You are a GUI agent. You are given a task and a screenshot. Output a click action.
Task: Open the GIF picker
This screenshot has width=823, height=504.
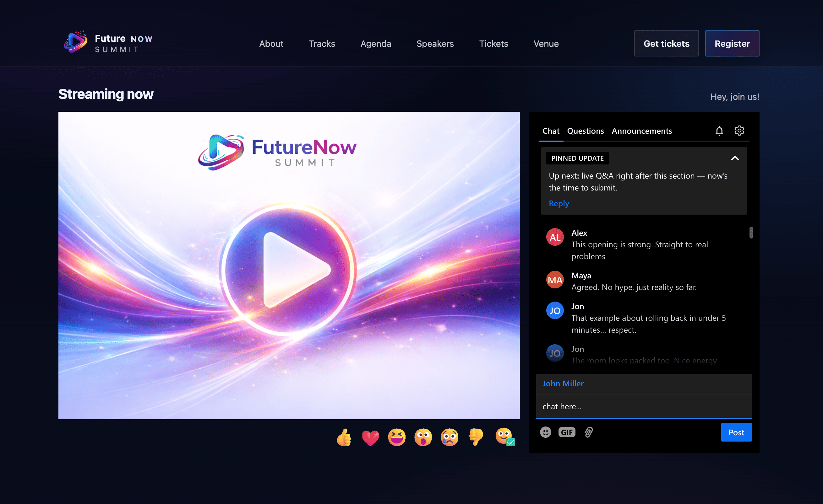[566, 432]
